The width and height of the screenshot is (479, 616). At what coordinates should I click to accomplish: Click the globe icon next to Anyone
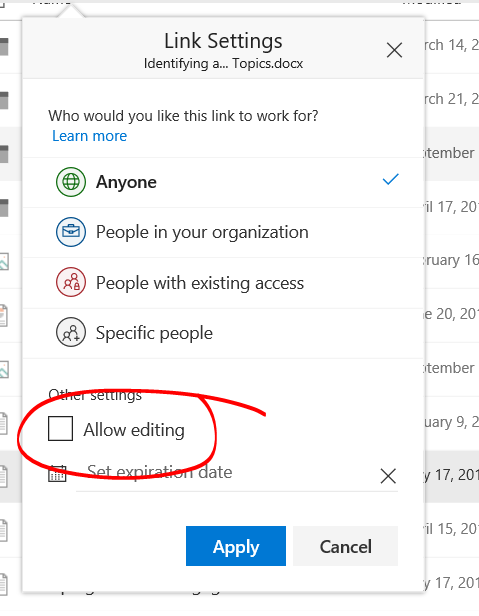(71, 182)
